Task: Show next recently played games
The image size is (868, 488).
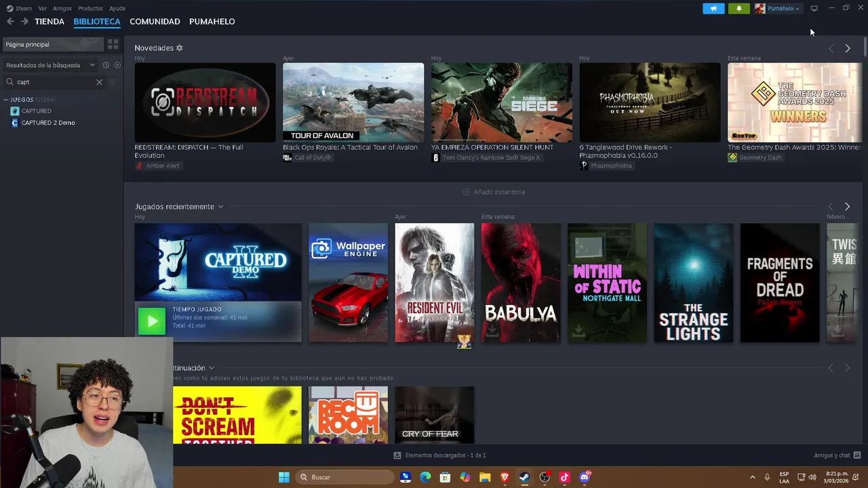Action: pos(847,207)
